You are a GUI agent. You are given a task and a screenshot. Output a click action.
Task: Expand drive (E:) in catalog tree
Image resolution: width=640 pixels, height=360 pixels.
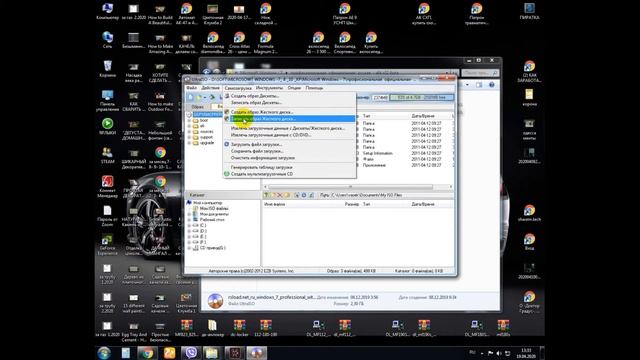pyautogui.click(x=189, y=237)
